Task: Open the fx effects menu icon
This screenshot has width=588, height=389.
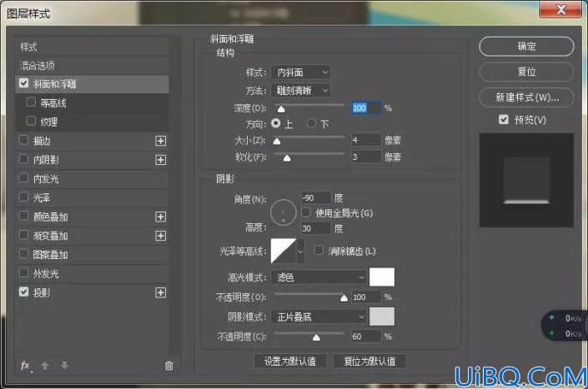Action: [x=26, y=366]
